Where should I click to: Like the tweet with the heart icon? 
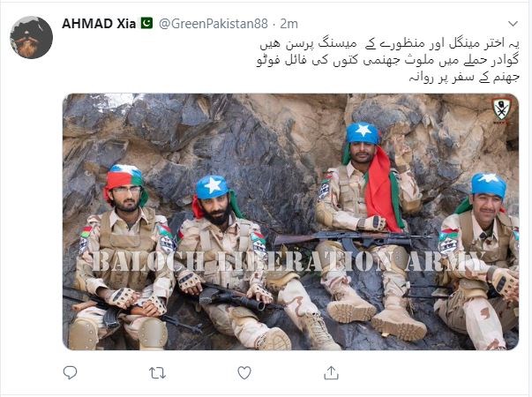coord(244,373)
